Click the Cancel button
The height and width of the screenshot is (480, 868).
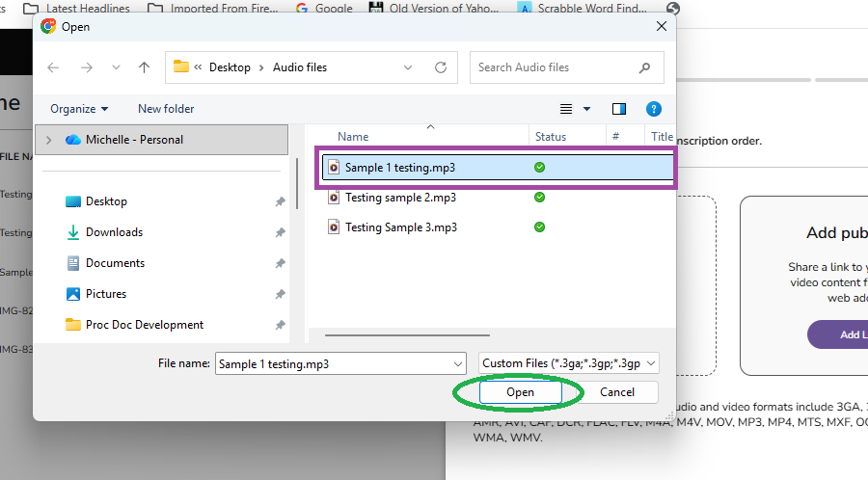point(616,392)
